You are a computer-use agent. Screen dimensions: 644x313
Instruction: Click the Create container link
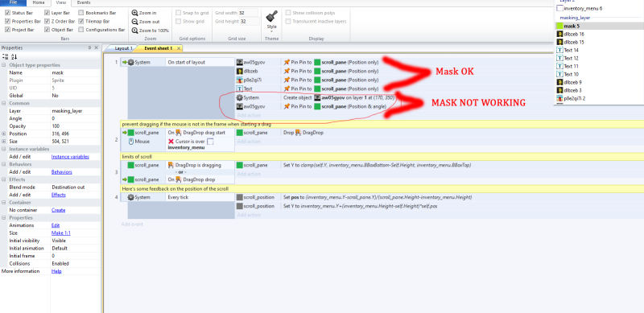[58, 210]
